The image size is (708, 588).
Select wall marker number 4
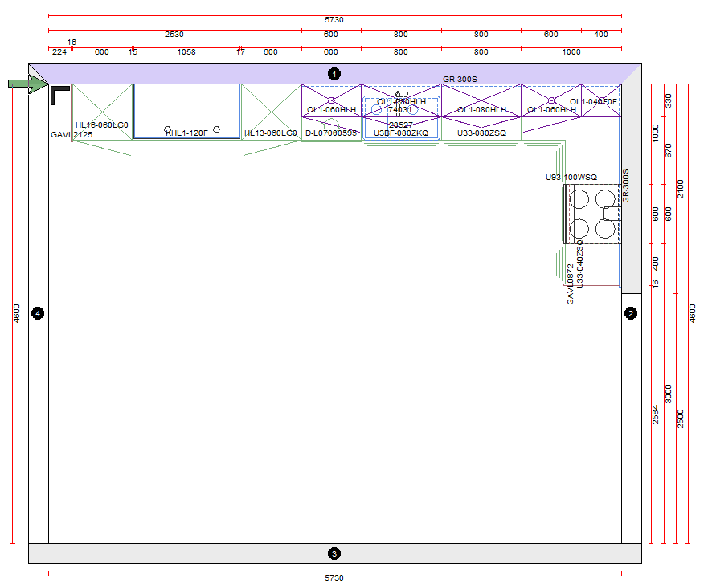coord(37,313)
